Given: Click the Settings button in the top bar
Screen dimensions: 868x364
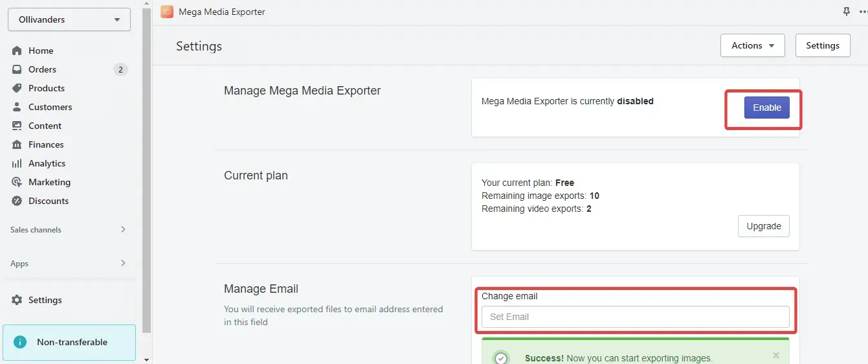Looking at the screenshot, I should pos(823,45).
